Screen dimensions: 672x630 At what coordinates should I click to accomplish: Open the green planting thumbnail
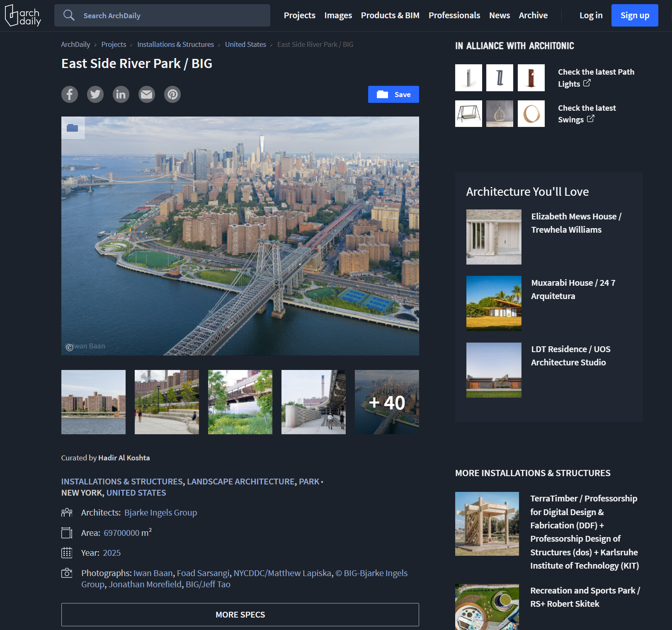240,402
